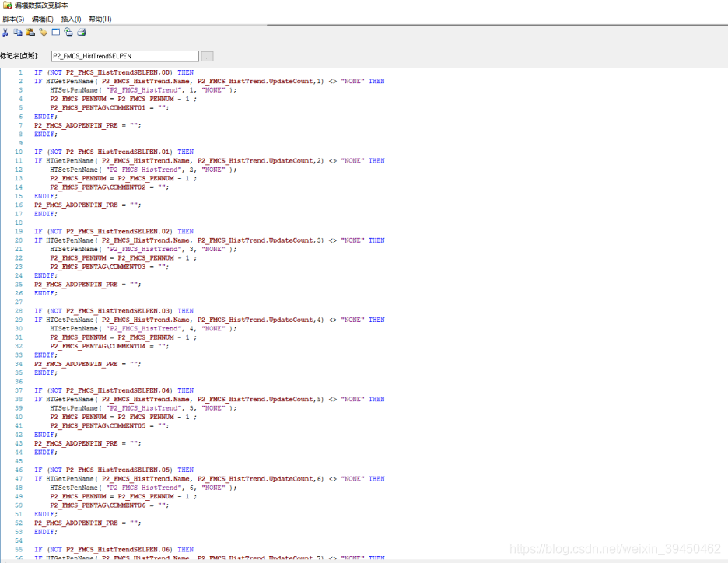
Task: Open the 插入(I) menu
Action: click(x=71, y=19)
